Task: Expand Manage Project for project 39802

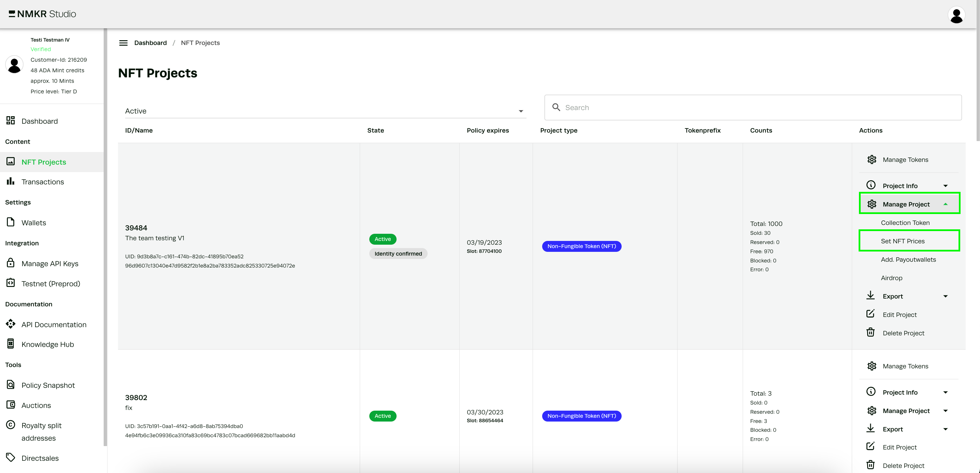Action: tap(907, 411)
